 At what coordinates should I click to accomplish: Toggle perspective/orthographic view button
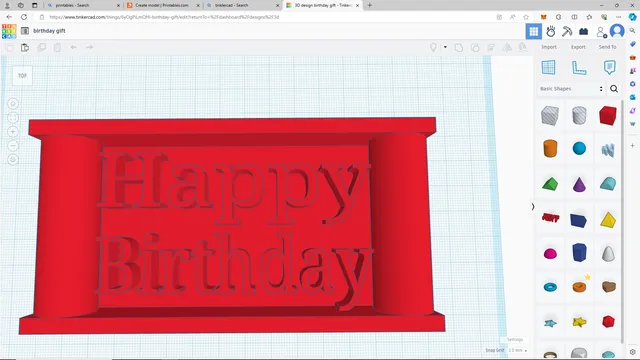coord(13,160)
